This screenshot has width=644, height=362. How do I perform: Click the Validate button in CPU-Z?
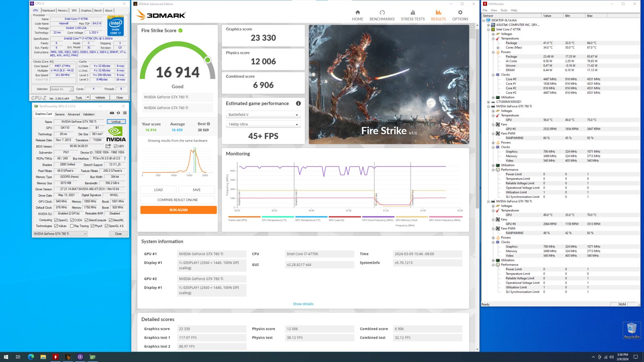click(100, 97)
